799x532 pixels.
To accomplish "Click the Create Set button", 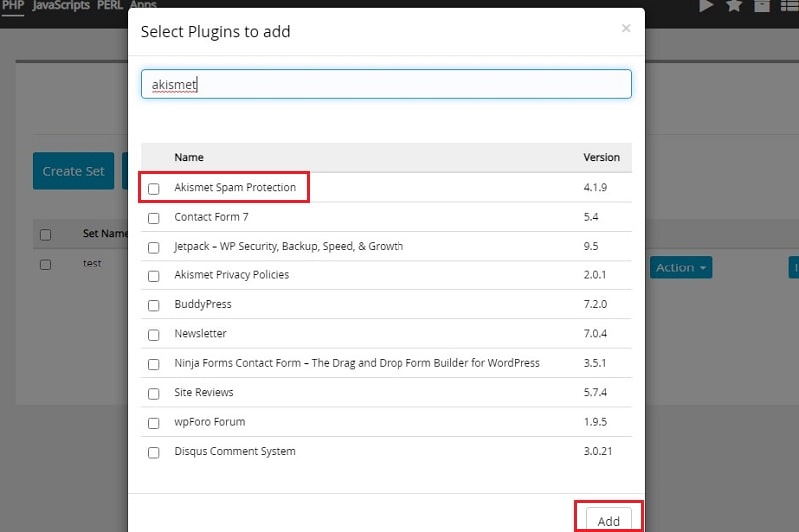I will pos(73,171).
